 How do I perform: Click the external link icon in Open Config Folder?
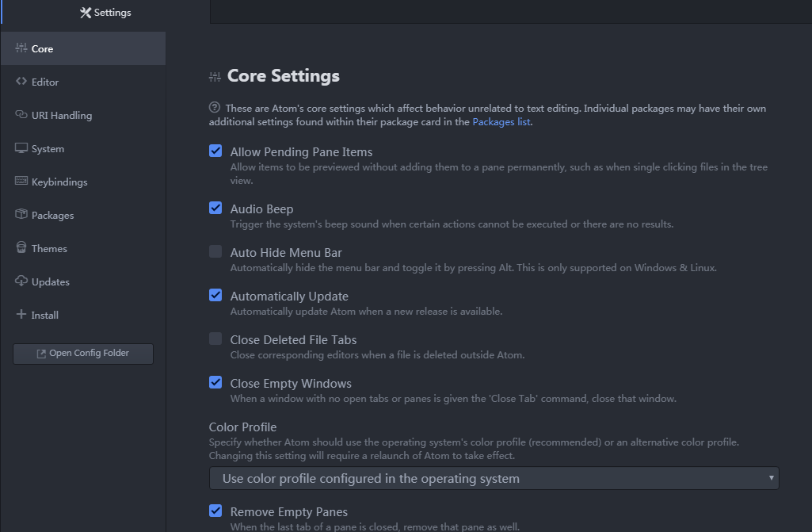[41, 354]
